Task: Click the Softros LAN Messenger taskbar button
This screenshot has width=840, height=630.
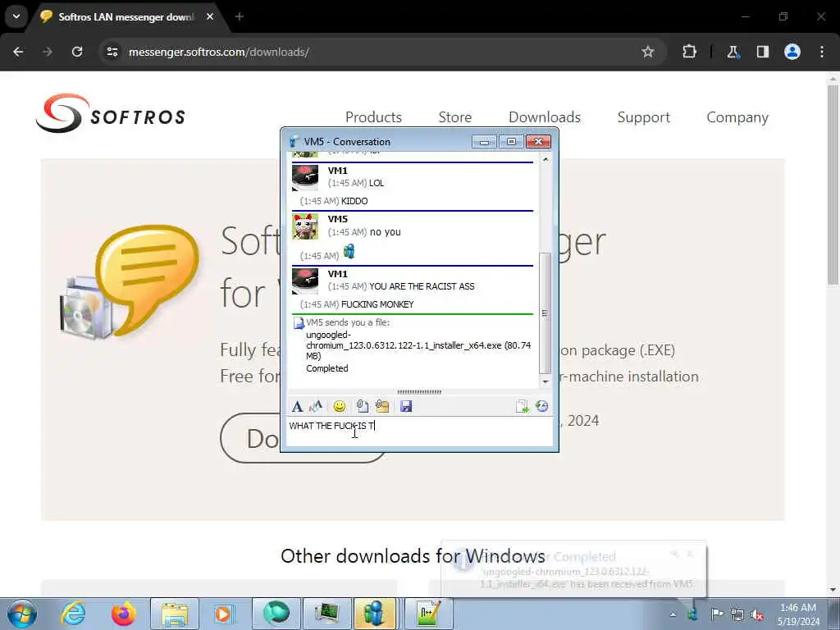Action: tap(374, 614)
